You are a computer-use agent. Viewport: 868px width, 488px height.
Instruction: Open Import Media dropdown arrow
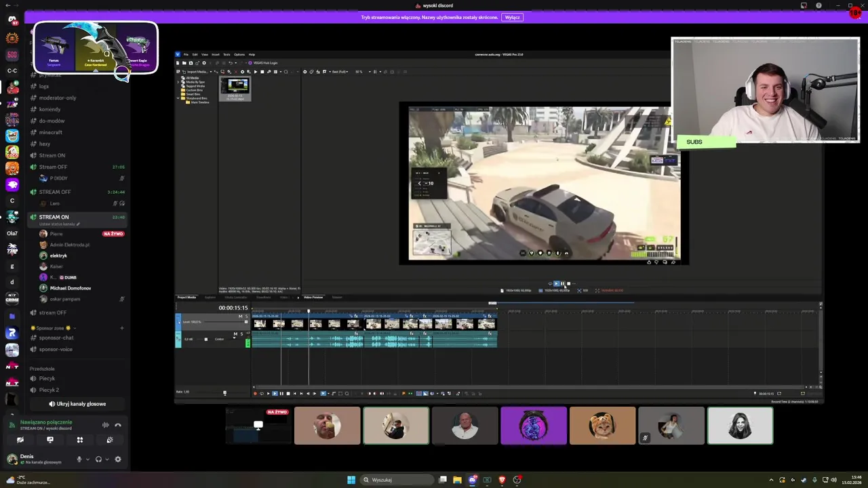[211, 72]
